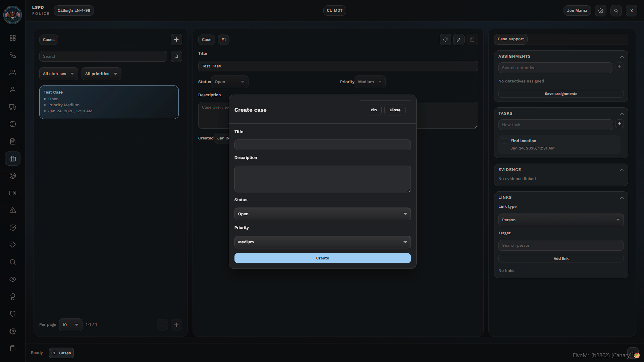
Task: Click the Title field in Create case dialog
Action: tap(322, 145)
